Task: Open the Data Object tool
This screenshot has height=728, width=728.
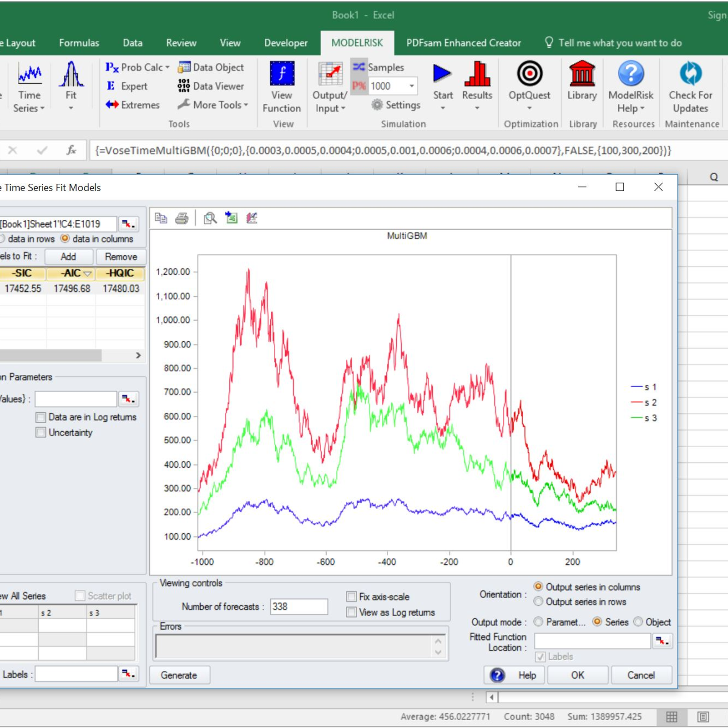Action: (211, 67)
